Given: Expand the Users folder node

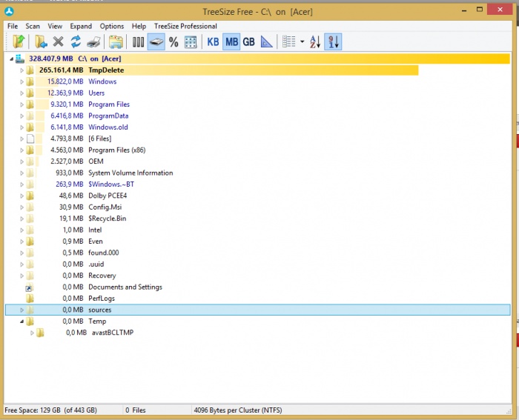Looking at the screenshot, I should (x=22, y=93).
